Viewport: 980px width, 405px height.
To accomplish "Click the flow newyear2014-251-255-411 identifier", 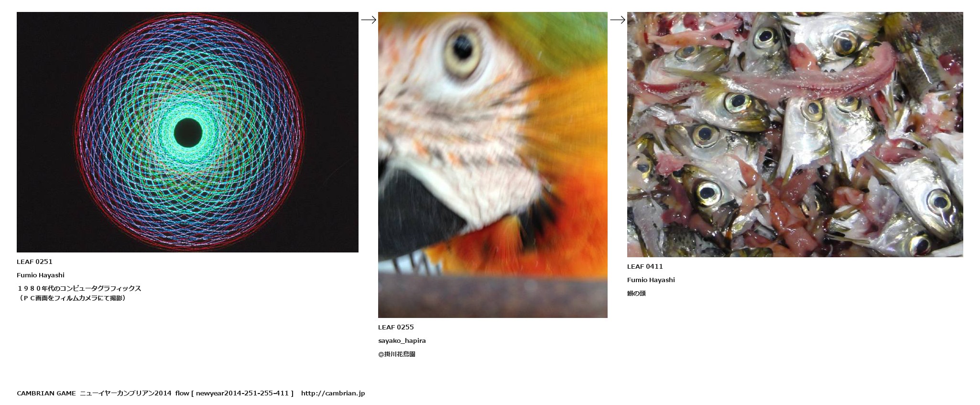I will tap(234, 393).
